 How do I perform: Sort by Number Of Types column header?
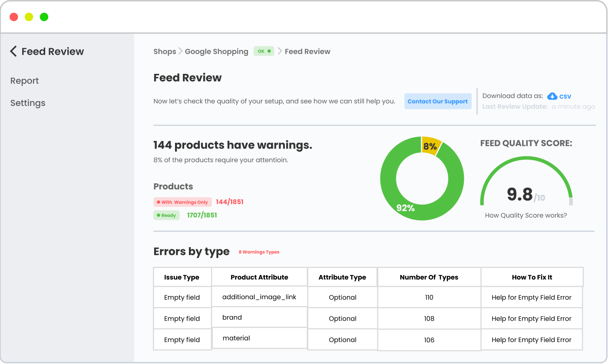[429, 277]
